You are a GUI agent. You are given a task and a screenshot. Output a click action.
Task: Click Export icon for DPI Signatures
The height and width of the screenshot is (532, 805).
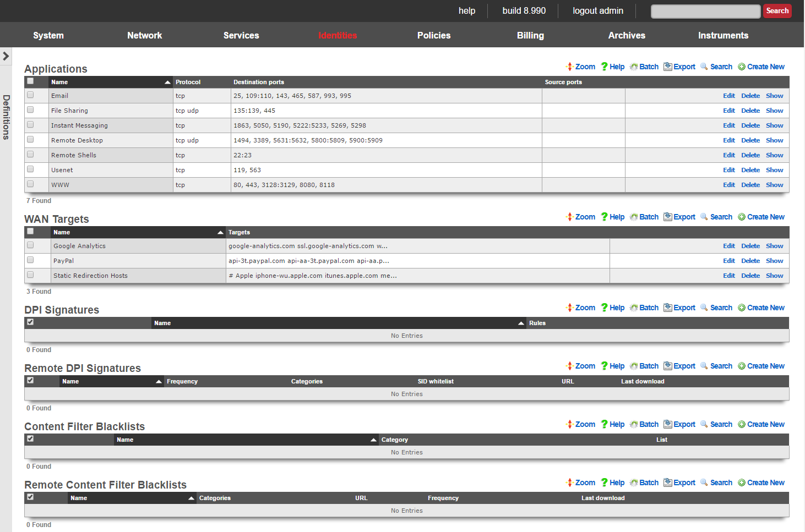[668, 308]
